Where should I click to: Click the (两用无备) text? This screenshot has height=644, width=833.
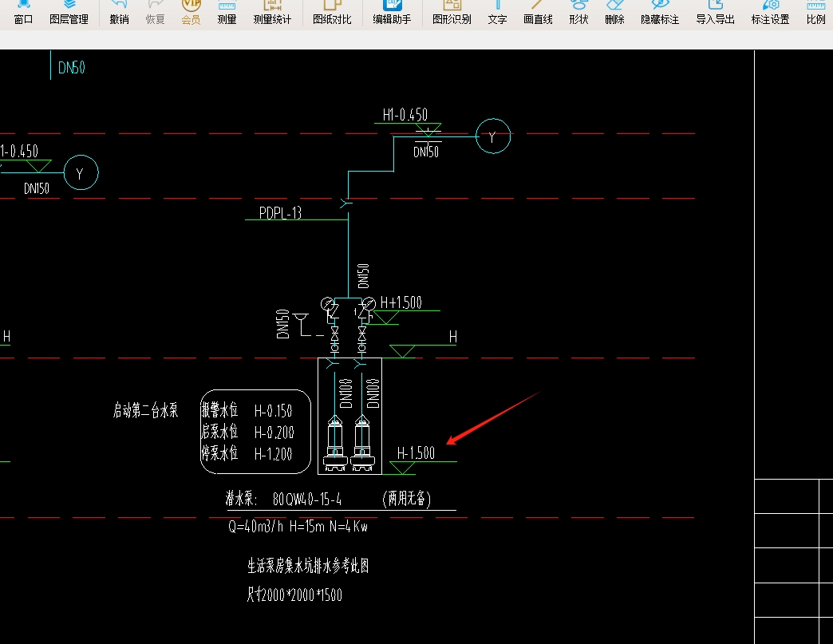(407, 499)
